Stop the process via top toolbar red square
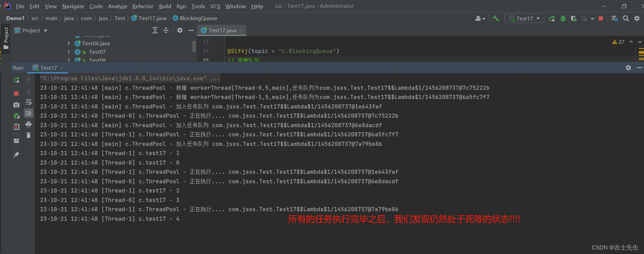This screenshot has width=644, height=254. [x=601, y=18]
